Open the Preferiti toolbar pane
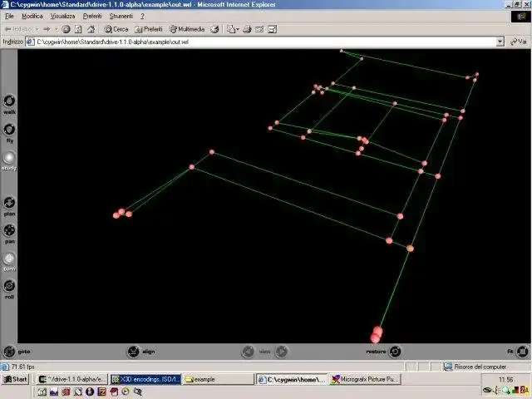Viewport: 532px width, 399px height. [149, 29]
